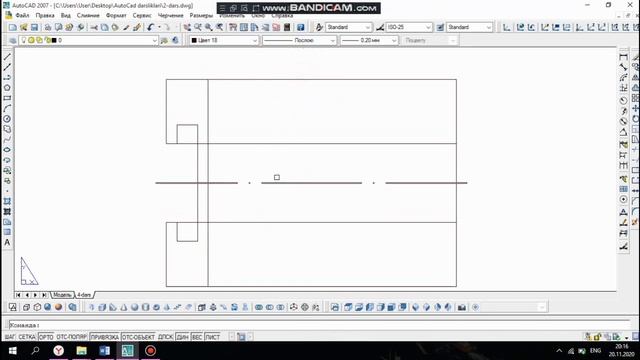
Task: Open the Файл menu
Action: 22,16
